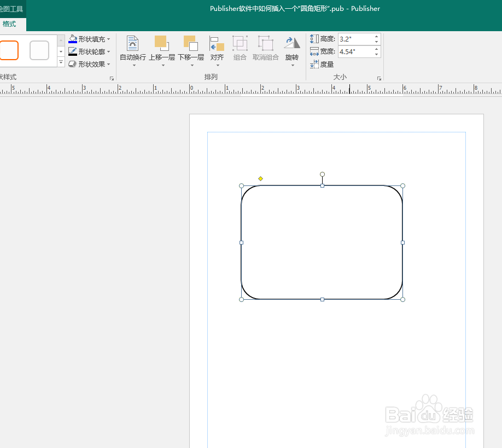
Task: Click the top middle sizing handle
Action: (323, 186)
